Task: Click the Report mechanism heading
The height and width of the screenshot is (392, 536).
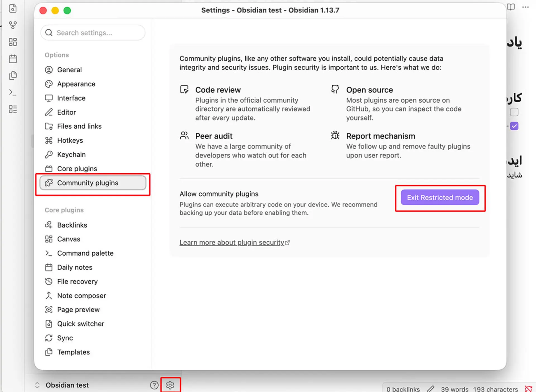Action: click(x=381, y=136)
